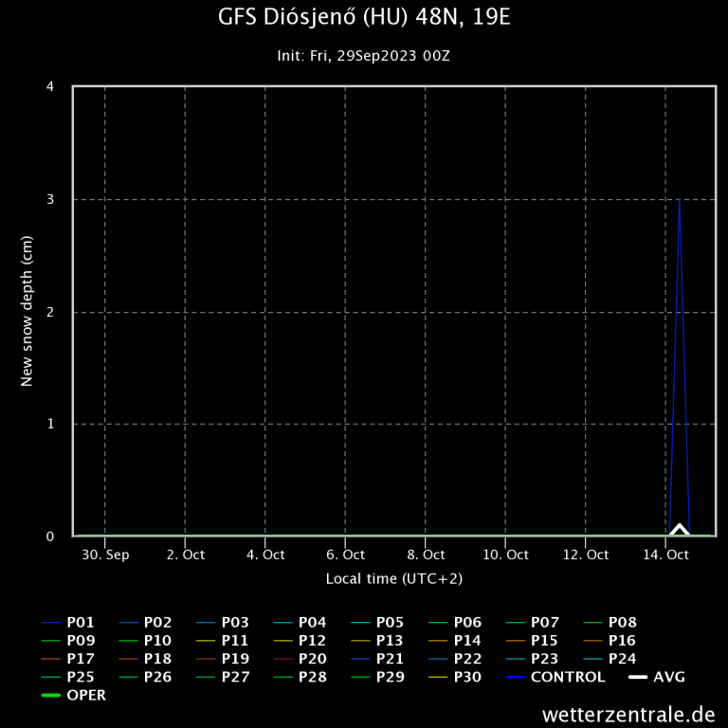
Task: Click the Local time (UTC+2) axis label
Action: [x=394, y=578]
